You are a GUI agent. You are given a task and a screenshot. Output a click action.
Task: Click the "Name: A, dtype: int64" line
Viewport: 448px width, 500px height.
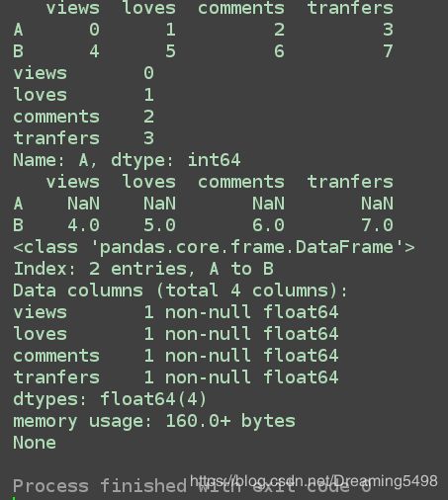(127, 160)
